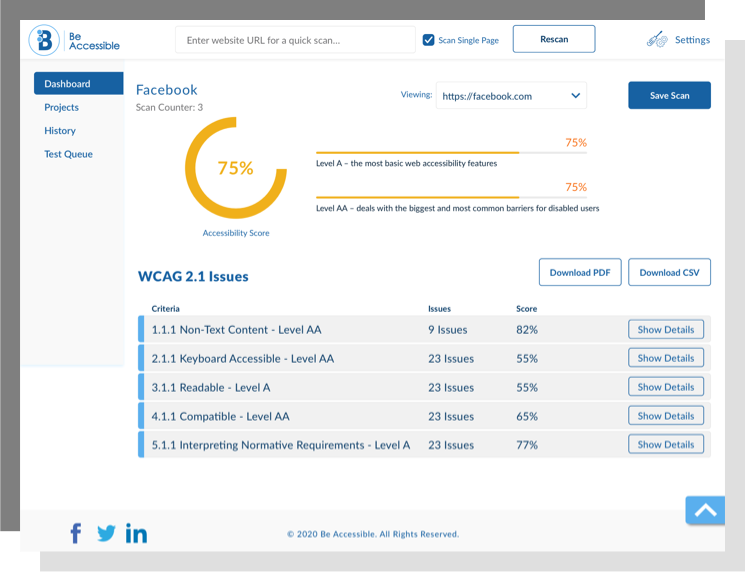Click the Be Accessible logo icon

pos(44,40)
